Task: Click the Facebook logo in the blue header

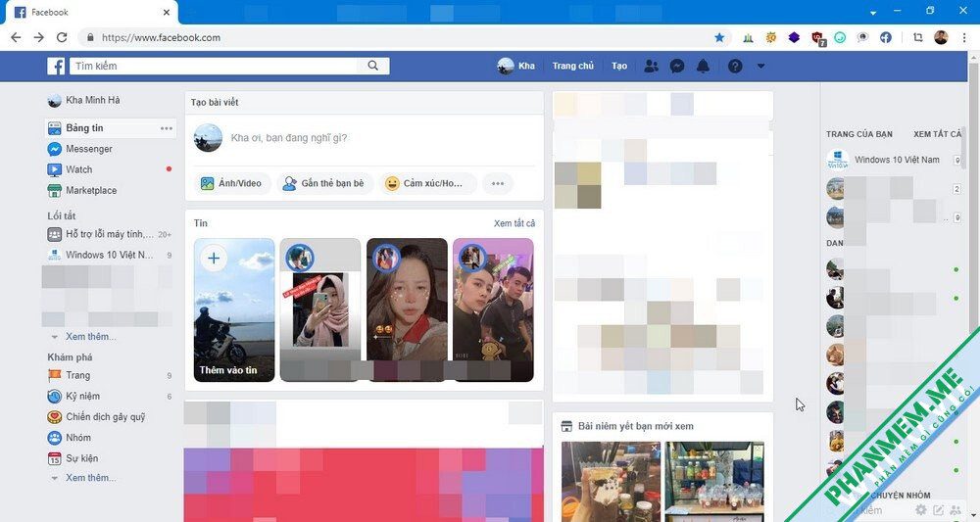Action: pyautogui.click(x=56, y=66)
